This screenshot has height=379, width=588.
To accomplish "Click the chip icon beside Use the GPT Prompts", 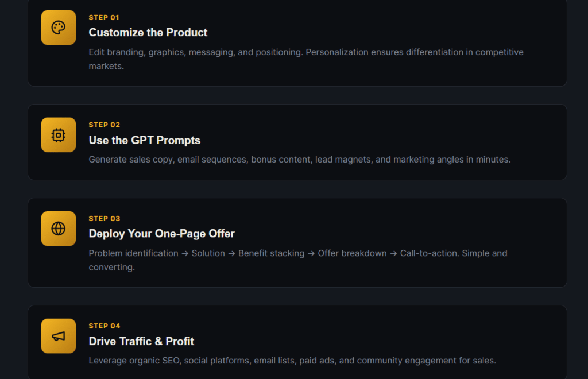I will pos(59,135).
